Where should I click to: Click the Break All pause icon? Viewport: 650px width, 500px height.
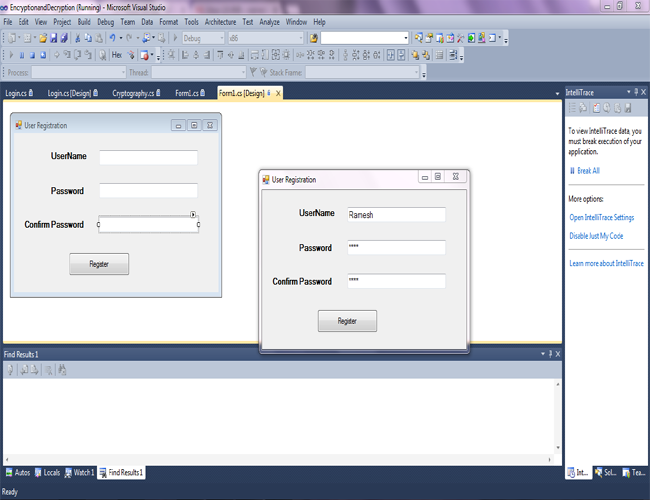click(22, 55)
